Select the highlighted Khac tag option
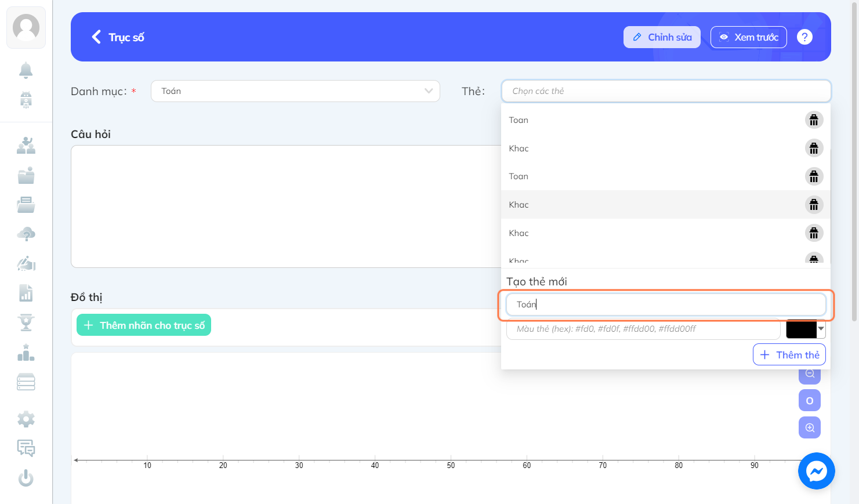 (x=666, y=205)
